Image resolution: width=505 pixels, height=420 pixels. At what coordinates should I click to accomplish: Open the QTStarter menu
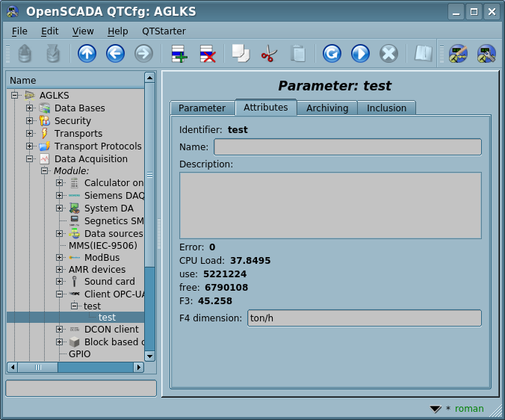pyautogui.click(x=164, y=31)
